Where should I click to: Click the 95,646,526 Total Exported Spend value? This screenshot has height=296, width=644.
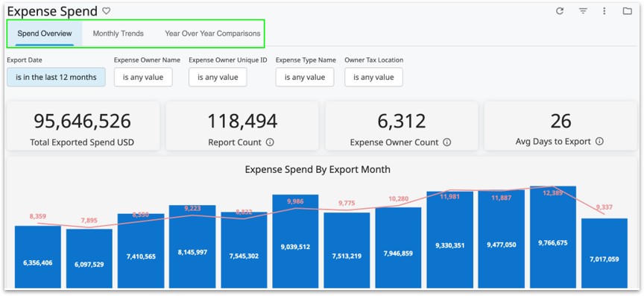point(82,121)
